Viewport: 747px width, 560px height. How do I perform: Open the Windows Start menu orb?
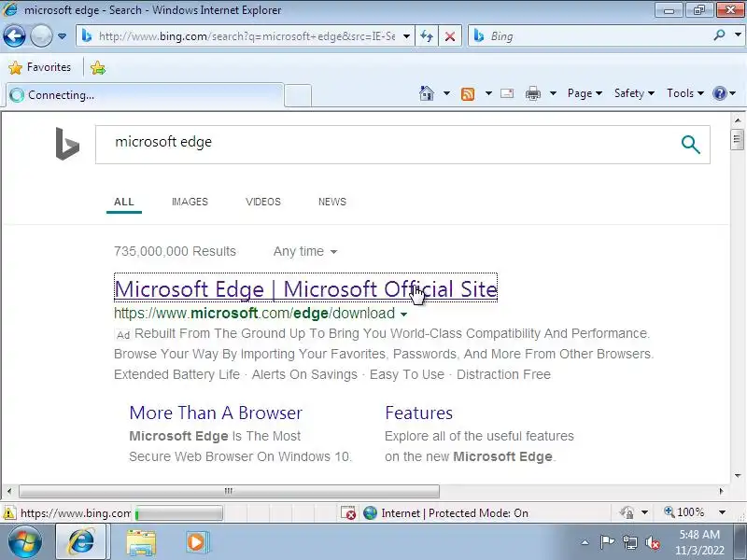[x=25, y=542]
